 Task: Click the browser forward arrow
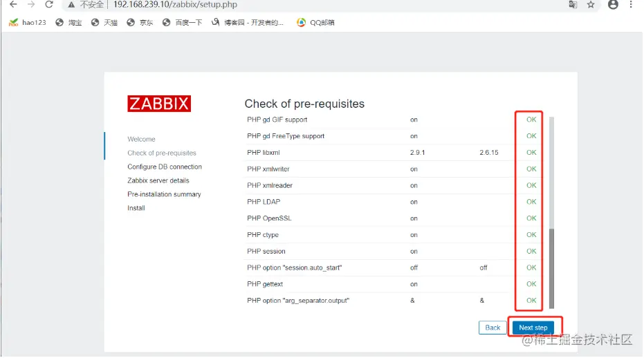(31, 5)
